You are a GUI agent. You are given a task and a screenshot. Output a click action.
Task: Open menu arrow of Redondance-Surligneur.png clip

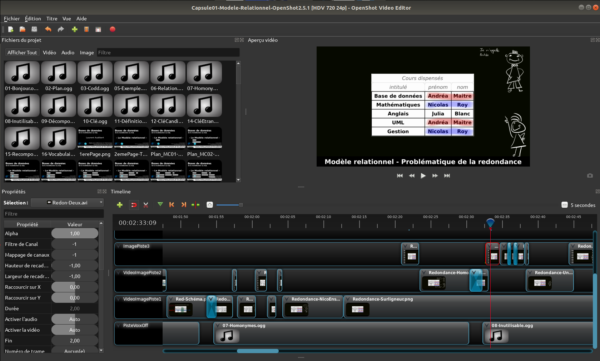click(348, 299)
